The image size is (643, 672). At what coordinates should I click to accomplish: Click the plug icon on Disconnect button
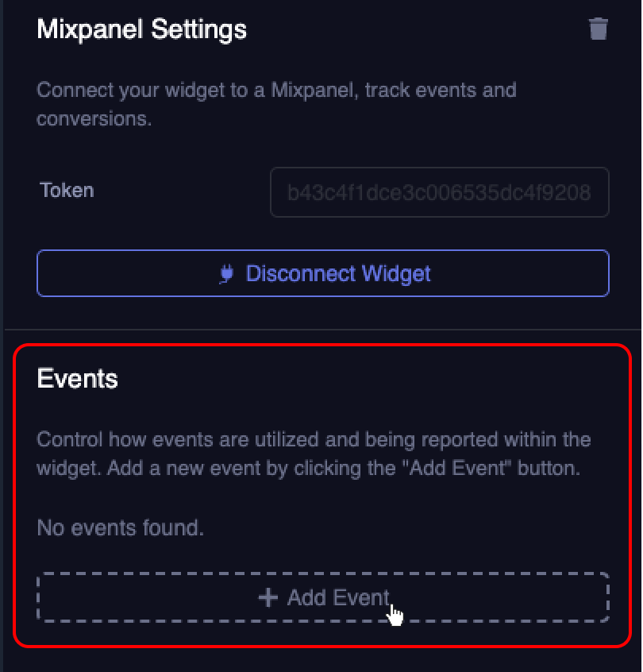pos(227,274)
